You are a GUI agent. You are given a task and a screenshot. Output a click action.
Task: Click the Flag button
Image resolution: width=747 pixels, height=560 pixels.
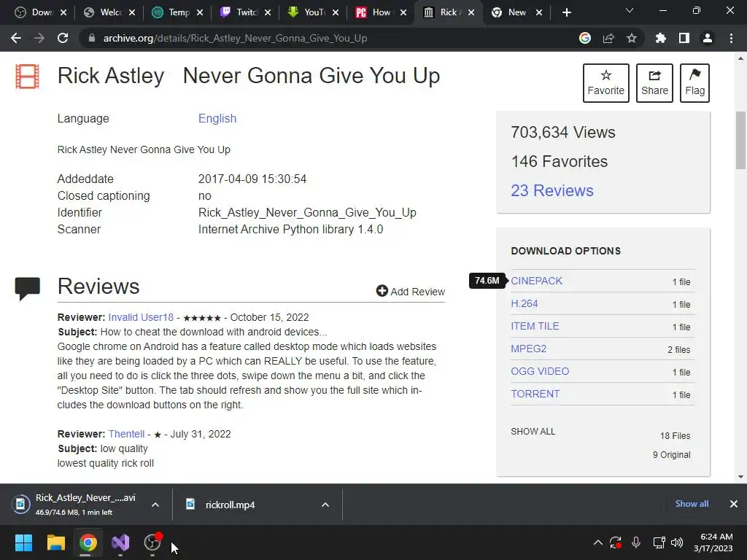[694, 83]
